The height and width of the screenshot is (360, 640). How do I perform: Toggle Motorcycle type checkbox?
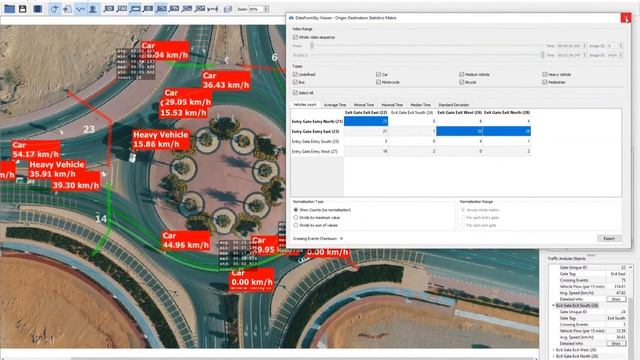coord(378,82)
